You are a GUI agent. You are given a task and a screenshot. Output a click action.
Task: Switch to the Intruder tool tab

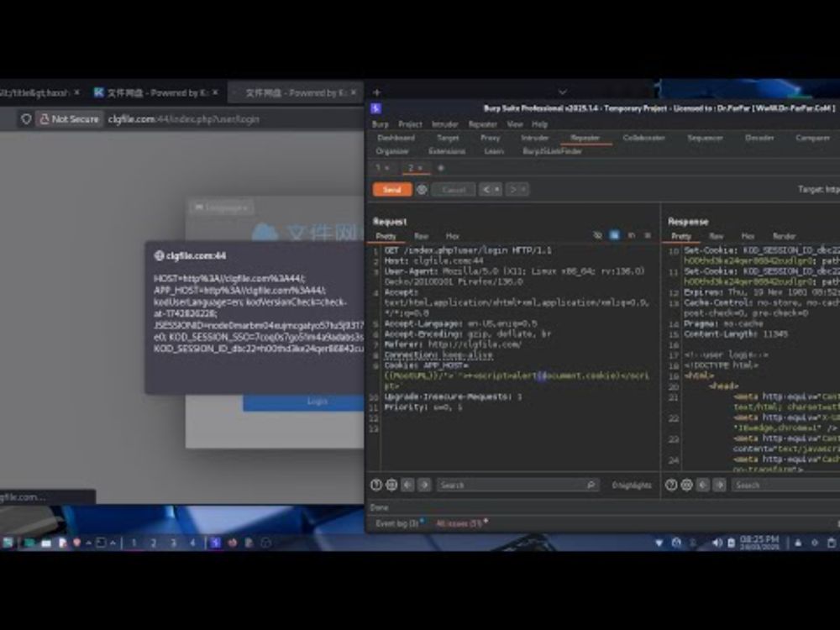[534, 138]
